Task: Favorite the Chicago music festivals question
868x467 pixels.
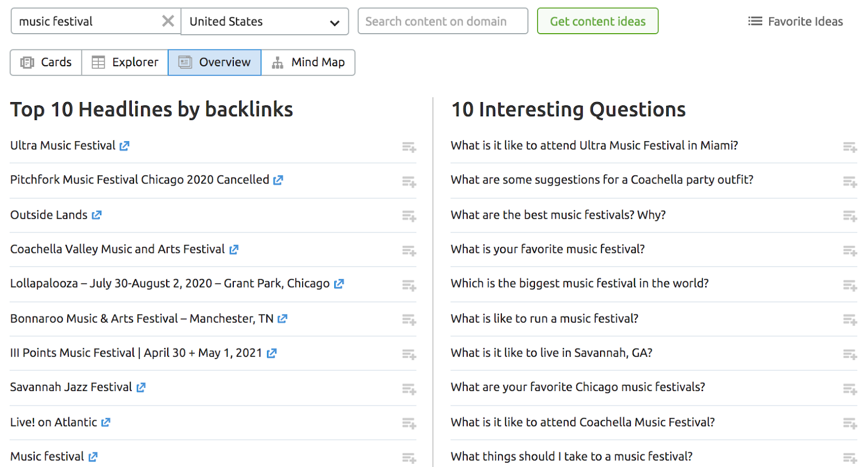Action: tap(850, 389)
